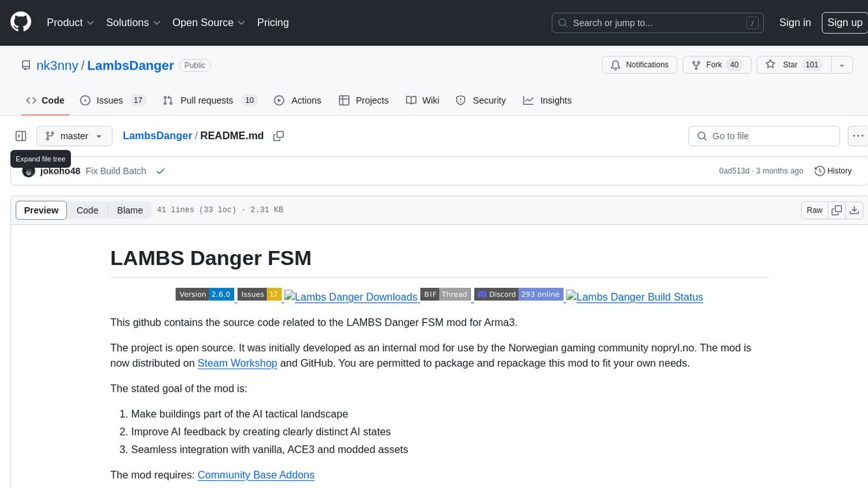Open Lambs Danger Build Status link
The height and width of the screenshot is (488, 868).
pyautogui.click(x=634, y=296)
